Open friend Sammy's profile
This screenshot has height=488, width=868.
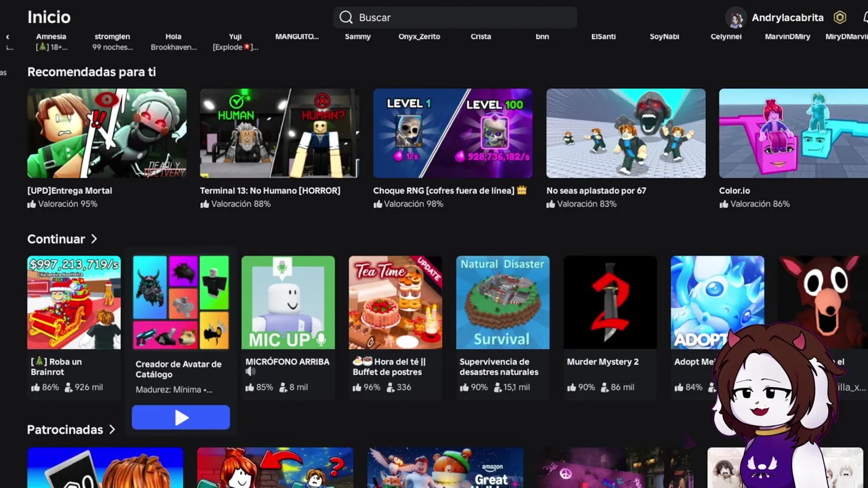tap(358, 37)
